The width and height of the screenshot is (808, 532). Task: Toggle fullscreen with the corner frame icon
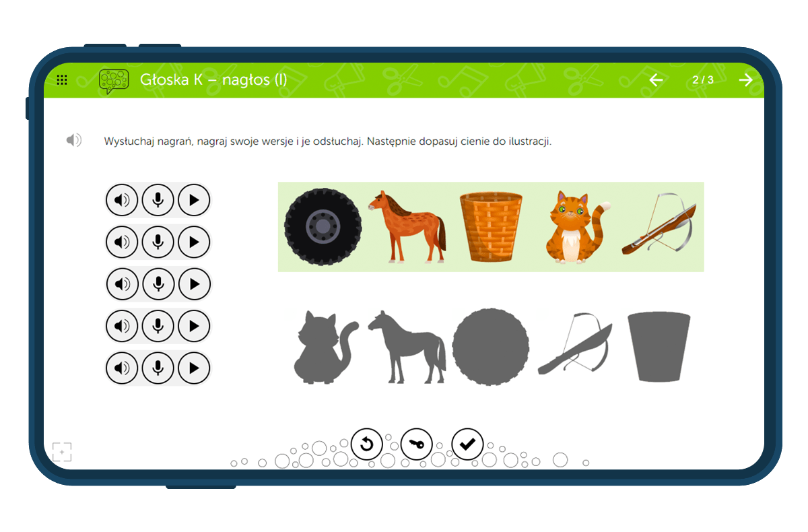click(x=62, y=452)
